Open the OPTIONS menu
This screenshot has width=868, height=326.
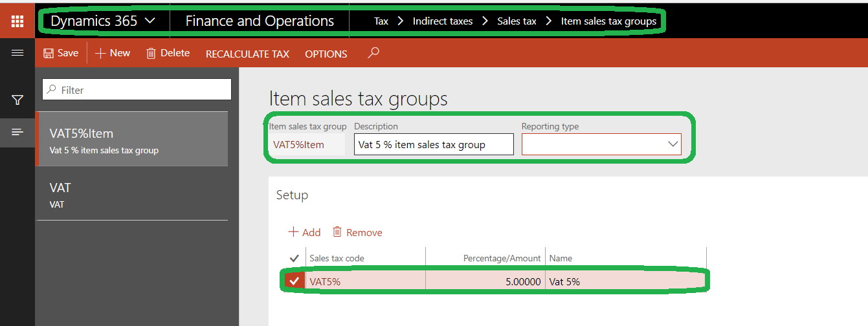[326, 54]
